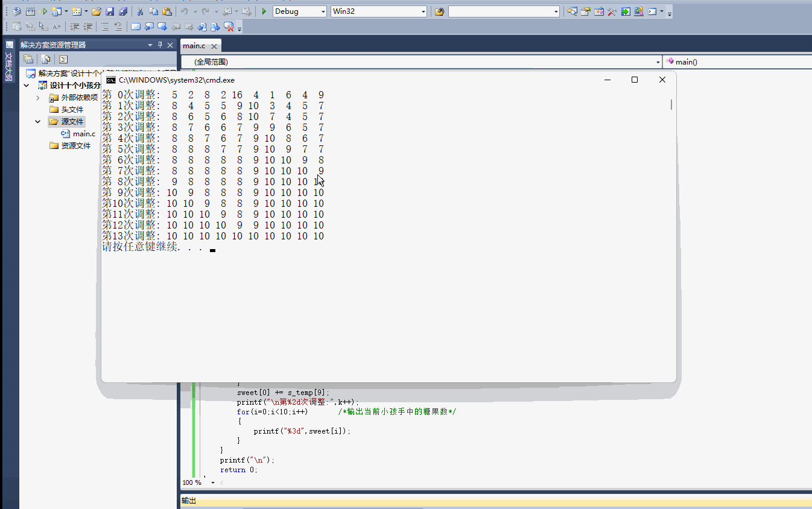Increase line indent using the toolbar icon
This screenshot has height=509, width=812.
pyautogui.click(x=88, y=27)
